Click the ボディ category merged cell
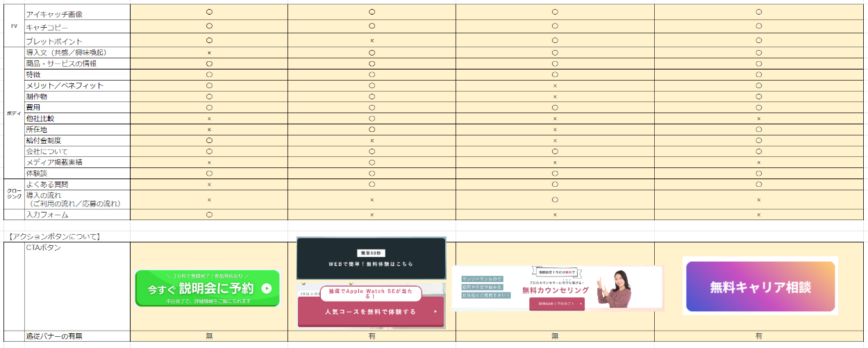868x348 pixels. [13, 113]
